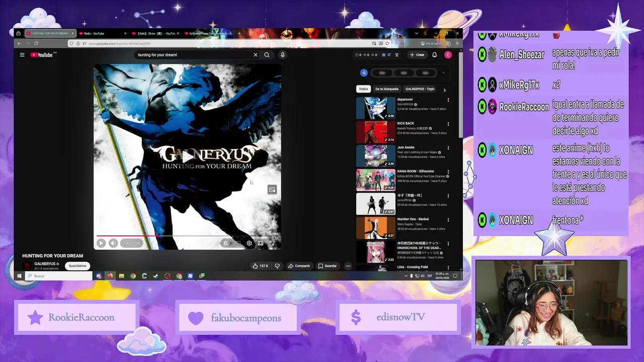Open Firefox from the taskbar
Screen dimensions: 644x362
[110, 276]
